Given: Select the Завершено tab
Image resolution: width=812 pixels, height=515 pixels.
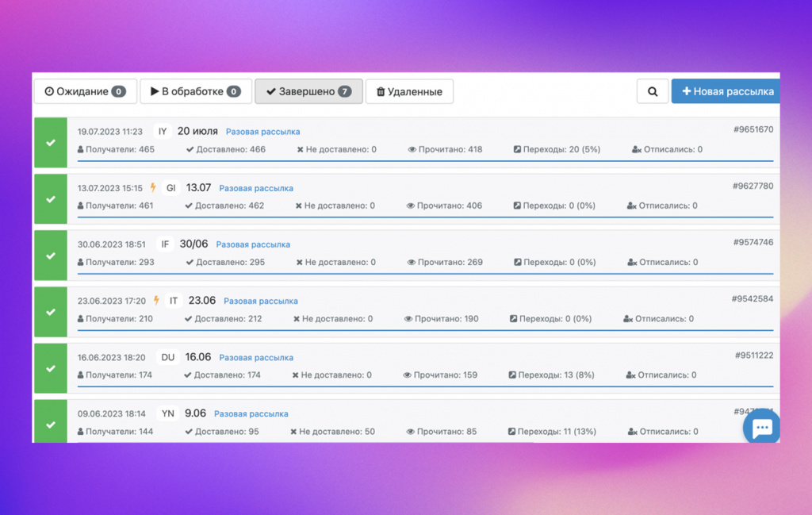Looking at the screenshot, I should click(308, 92).
